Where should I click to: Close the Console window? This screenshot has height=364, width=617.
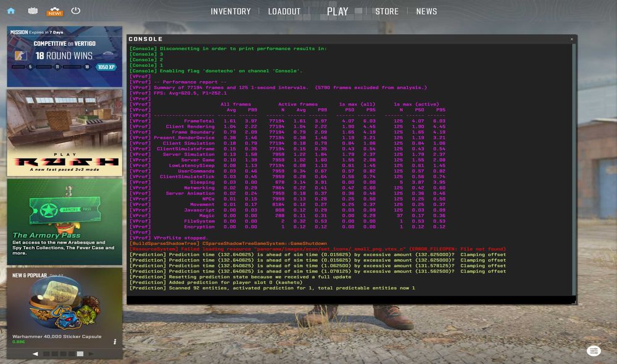click(572, 39)
